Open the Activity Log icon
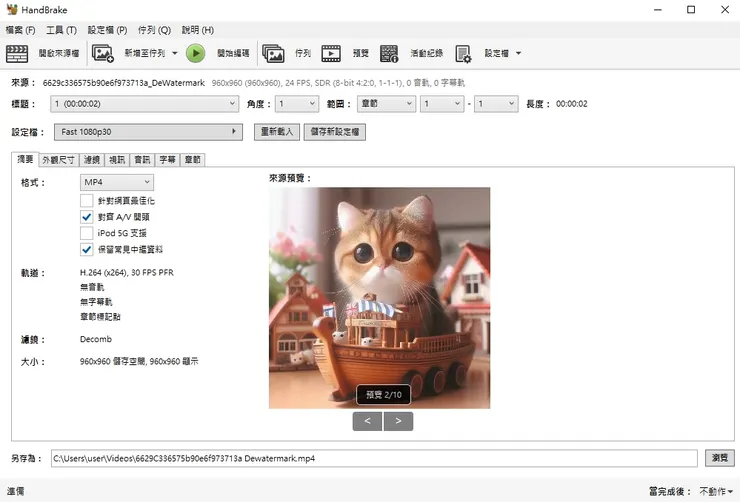 click(389, 53)
